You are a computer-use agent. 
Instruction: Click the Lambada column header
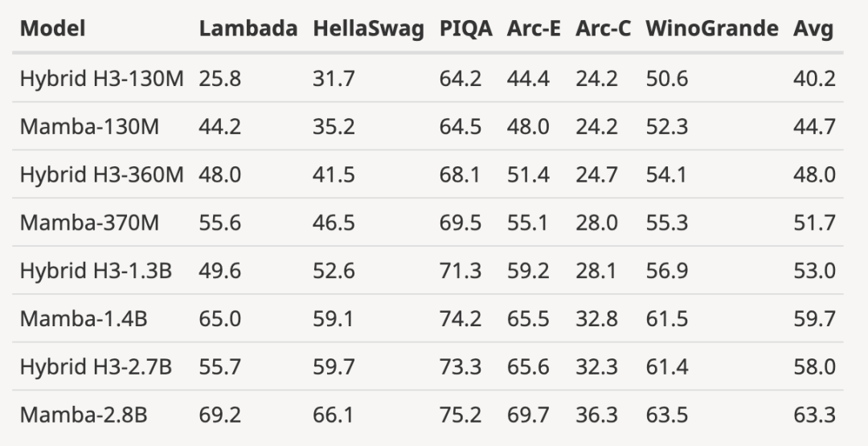coord(248,30)
